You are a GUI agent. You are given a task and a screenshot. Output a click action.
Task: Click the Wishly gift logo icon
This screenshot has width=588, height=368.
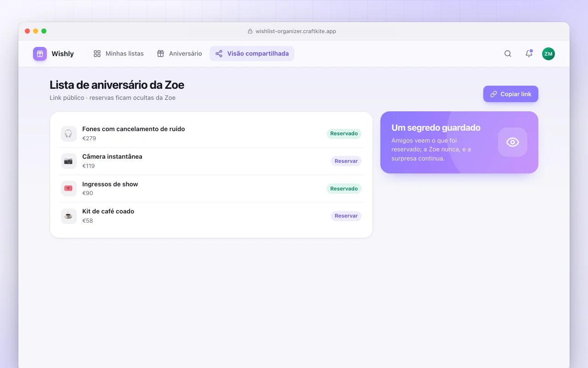point(40,54)
